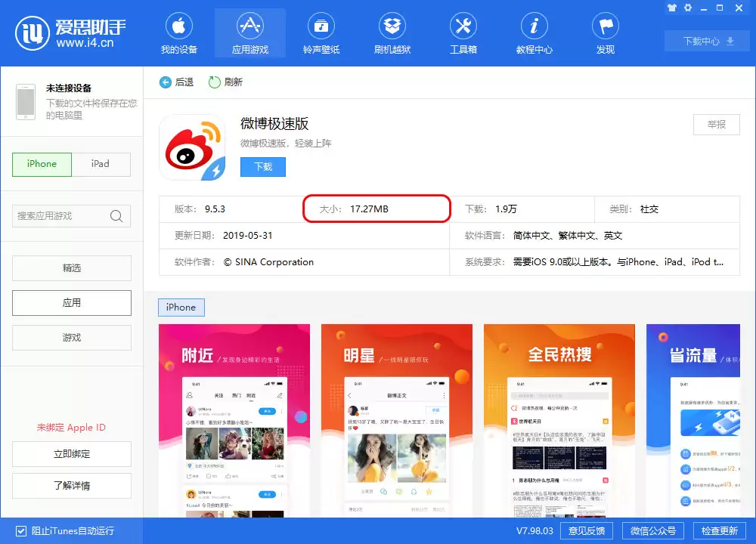Click the size value 17.27MB

point(370,209)
